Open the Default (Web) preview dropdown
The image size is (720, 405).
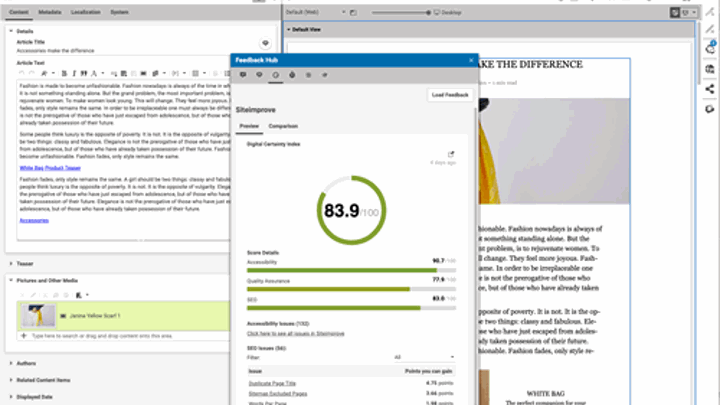click(x=312, y=12)
